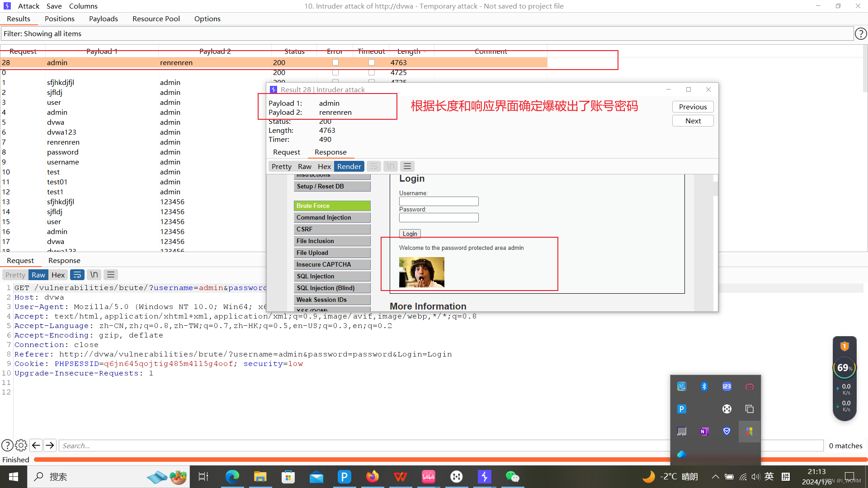This screenshot has height=488, width=868.
Task: Click the orange shield on floating monitor widget
Action: [844, 347]
